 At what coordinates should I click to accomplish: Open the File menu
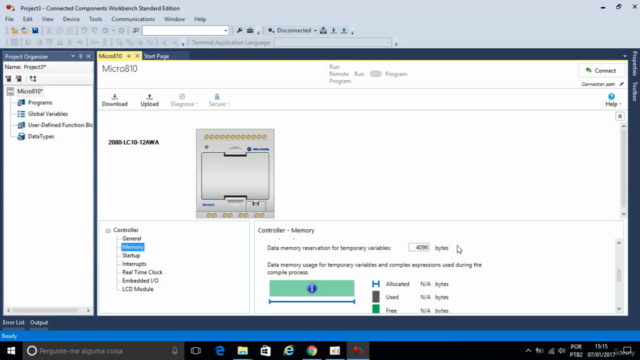click(x=9, y=19)
